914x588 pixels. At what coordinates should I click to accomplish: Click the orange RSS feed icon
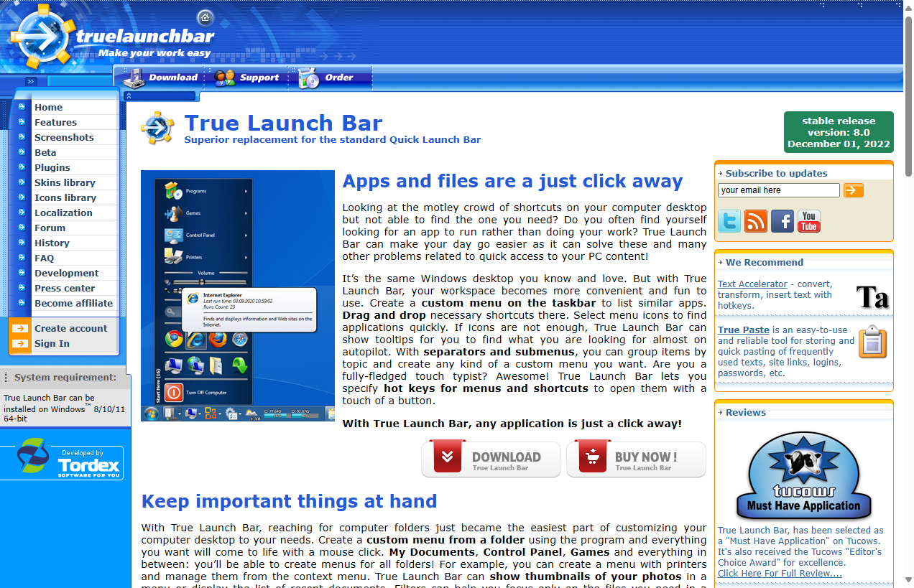(756, 221)
